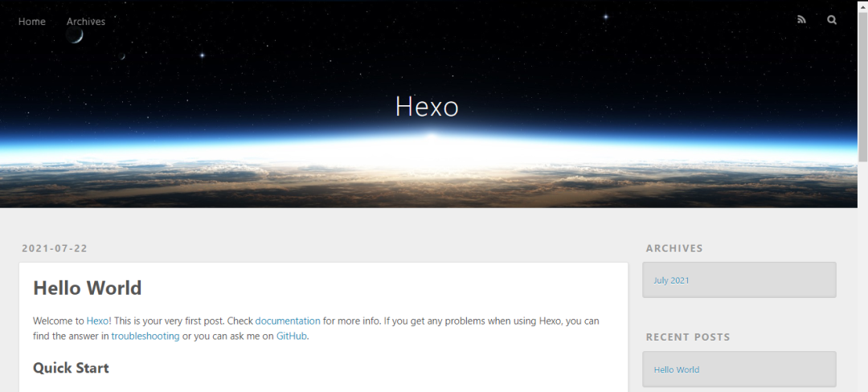Screen dimensions: 868x392
Task: Follow the Hexo link in the welcome text
Action: (97, 321)
